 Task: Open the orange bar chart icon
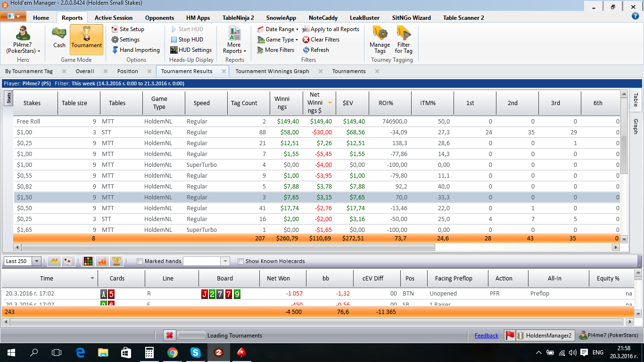pos(102,261)
